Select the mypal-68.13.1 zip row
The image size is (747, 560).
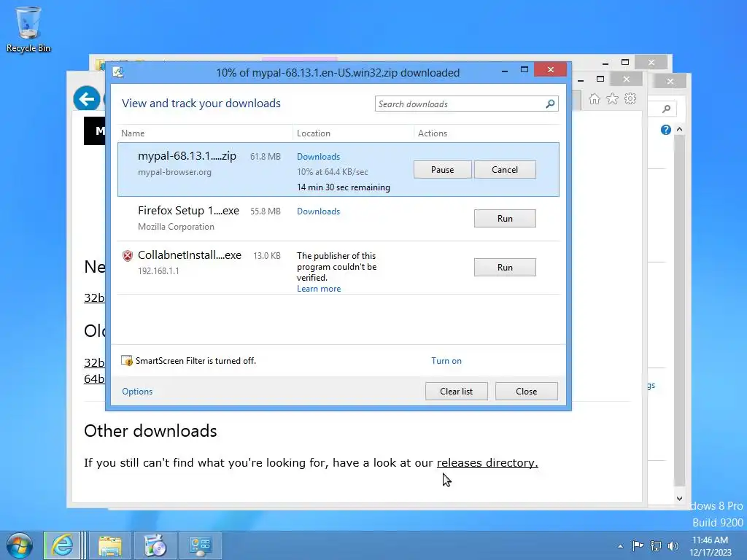pos(338,169)
